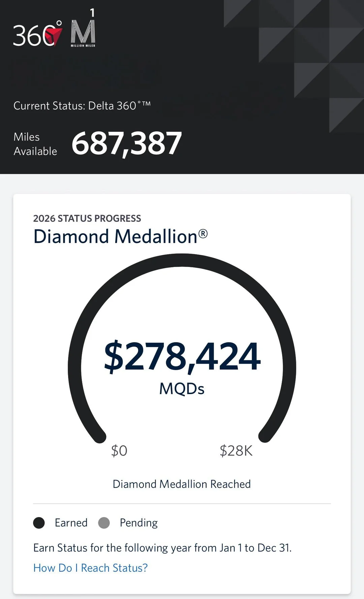
Task: Tap the Million Miler M badge
Action: (x=83, y=33)
